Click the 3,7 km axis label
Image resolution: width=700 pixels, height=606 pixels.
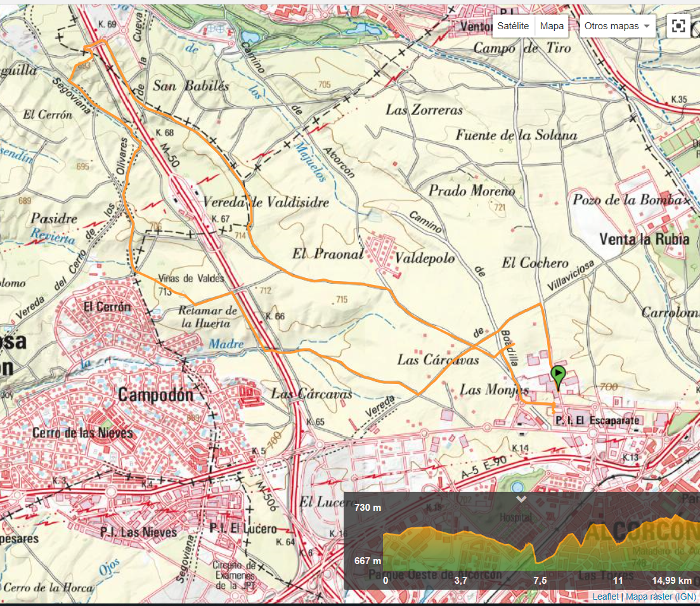(x=461, y=580)
